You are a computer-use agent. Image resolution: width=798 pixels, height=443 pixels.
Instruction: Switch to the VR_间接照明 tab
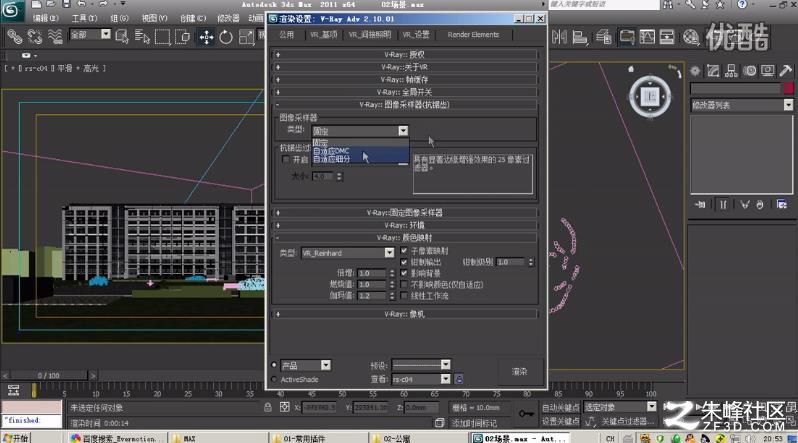pos(370,35)
